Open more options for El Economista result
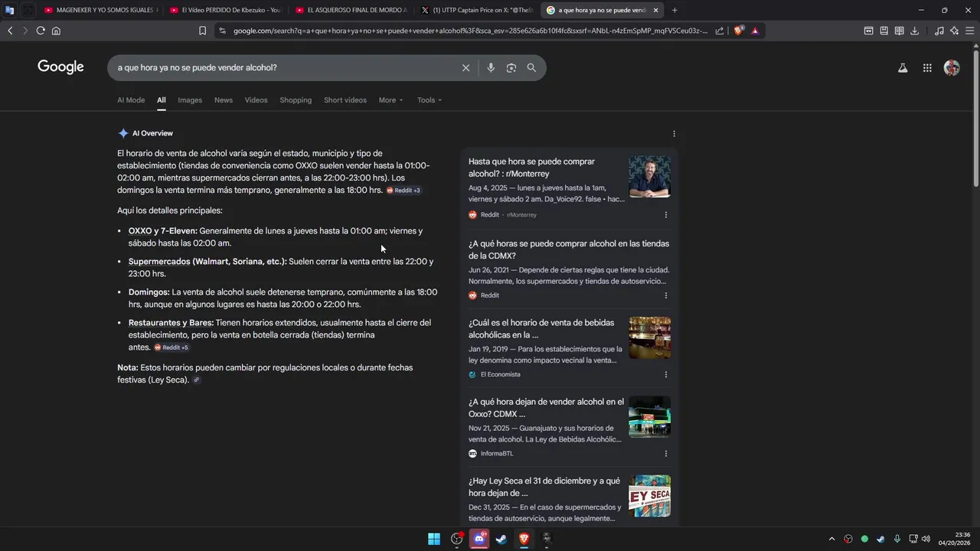Image resolution: width=980 pixels, height=551 pixels. [x=665, y=374]
